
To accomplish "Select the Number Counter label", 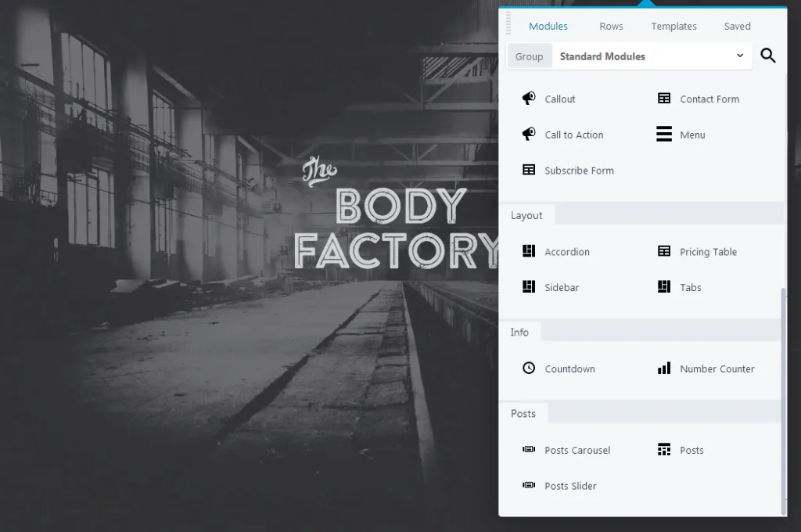I will tap(717, 369).
